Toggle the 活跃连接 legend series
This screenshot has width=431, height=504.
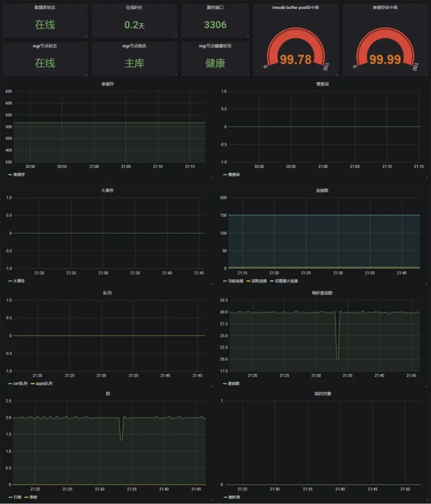259,281
